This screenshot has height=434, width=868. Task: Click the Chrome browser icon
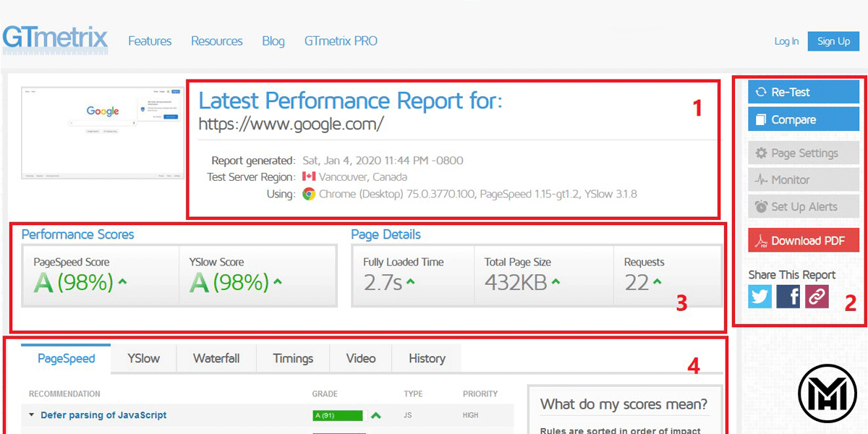point(309,194)
